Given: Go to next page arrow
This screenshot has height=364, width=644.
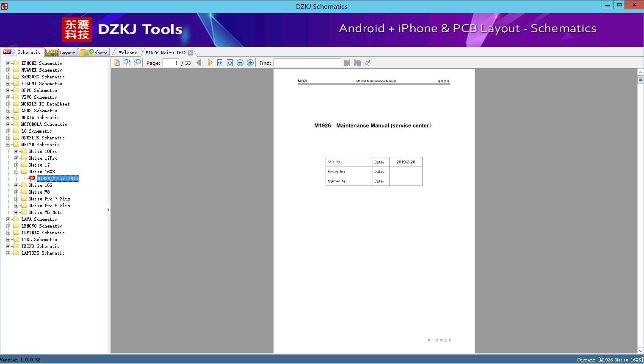Looking at the screenshot, I should [210, 63].
